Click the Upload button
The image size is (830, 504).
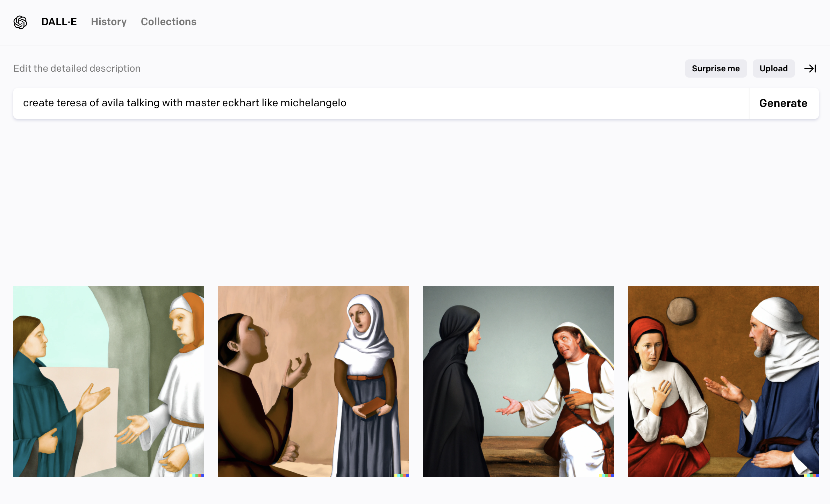(x=773, y=69)
